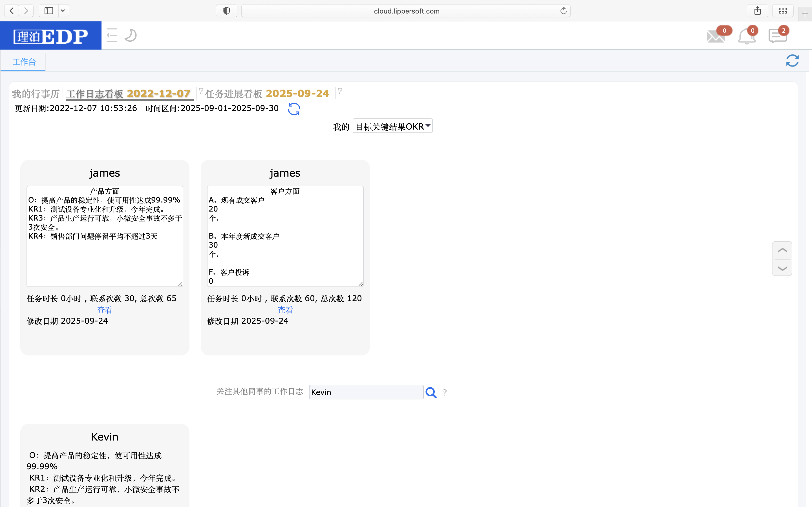Click the Safari page reload button
The image size is (812, 507).
click(563, 11)
